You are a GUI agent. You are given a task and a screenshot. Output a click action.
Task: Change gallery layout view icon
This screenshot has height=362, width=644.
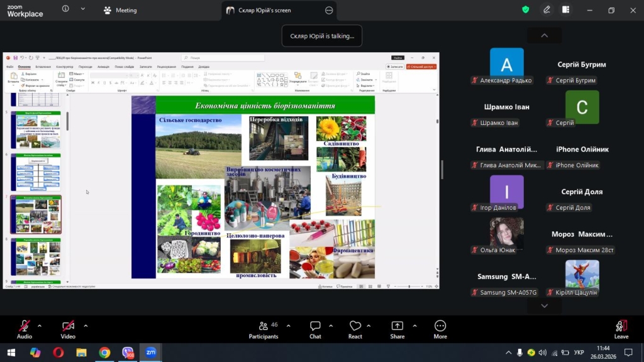(566, 10)
